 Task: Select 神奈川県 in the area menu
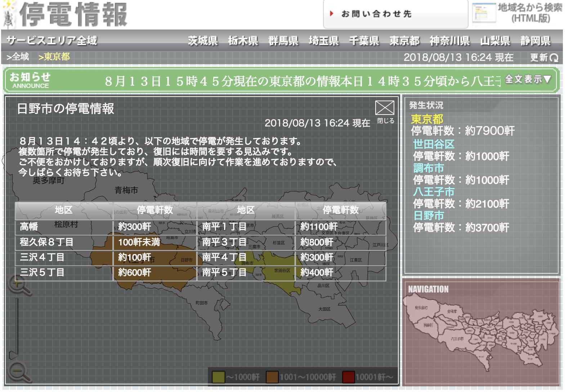point(449,41)
